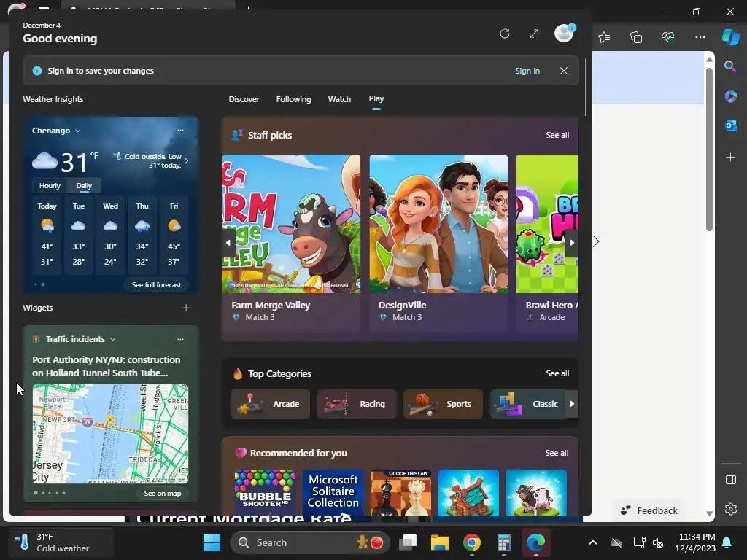
Task: Open the Port Authority construction headline
Action: pos(107,366)
